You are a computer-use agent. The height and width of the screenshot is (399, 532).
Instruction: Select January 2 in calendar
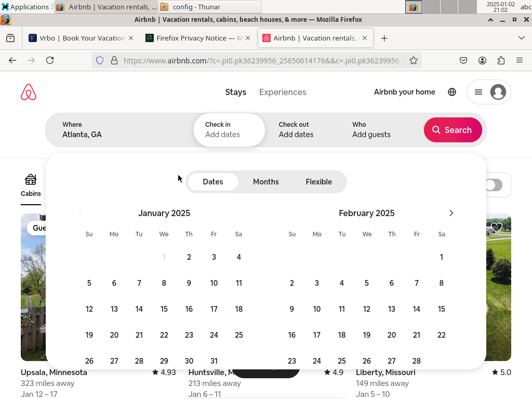click(x=189, y=257)
